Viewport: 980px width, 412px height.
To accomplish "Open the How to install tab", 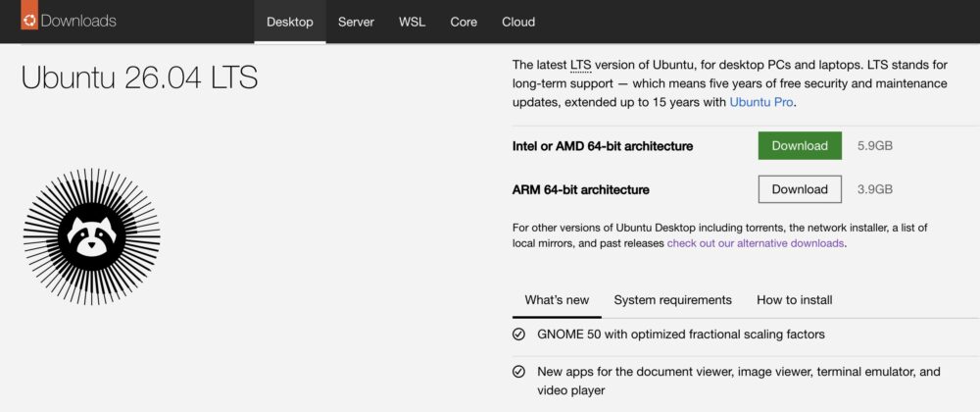I will pyautogui.click(x=795, y=300).
